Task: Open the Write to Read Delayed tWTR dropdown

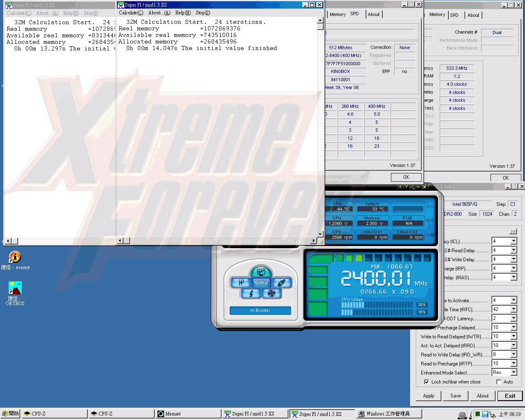Action: tap(514, 336)
